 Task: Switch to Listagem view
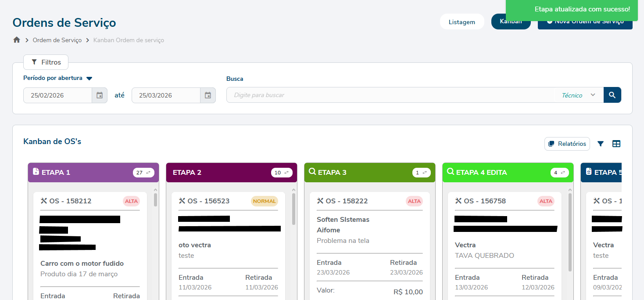462,22
